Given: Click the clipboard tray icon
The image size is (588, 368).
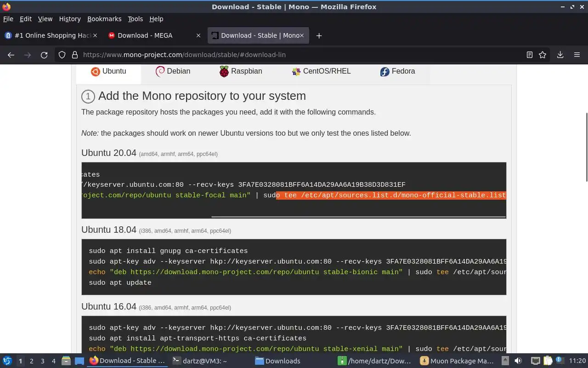Looking at the screenshot, I should [548, 361].
